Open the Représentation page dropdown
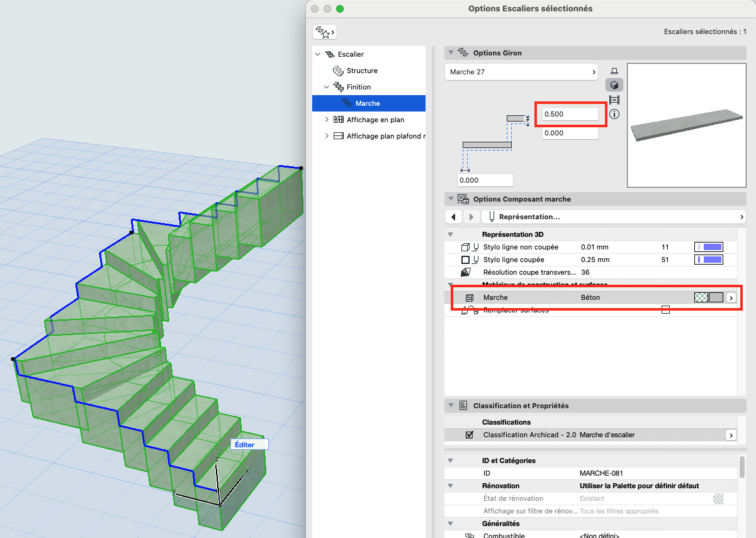Viewport: 756px width, 538px height. click(x=614, y=217)
